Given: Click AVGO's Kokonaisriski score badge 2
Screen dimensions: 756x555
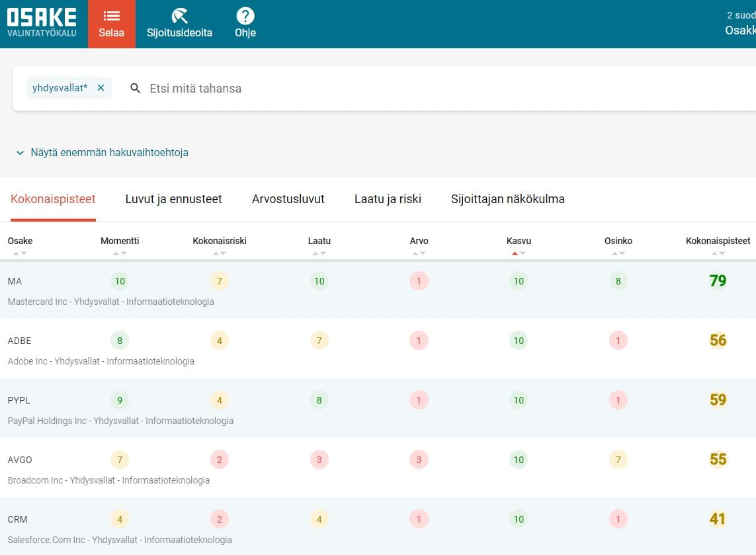Looking at the screenshot, I should coord(220,460).
